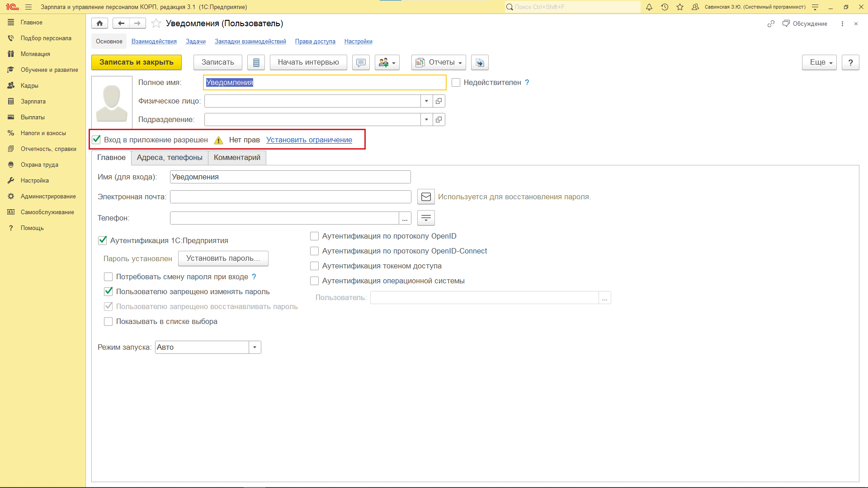Click the get link chain icon
Screen dimensions: 868x488
point(771,23)
